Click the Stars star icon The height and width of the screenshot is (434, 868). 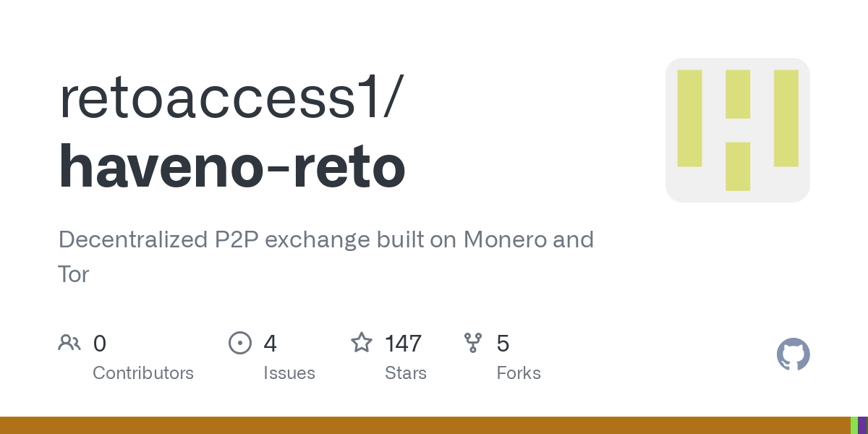pyautogui.click(x=362, y=342)
